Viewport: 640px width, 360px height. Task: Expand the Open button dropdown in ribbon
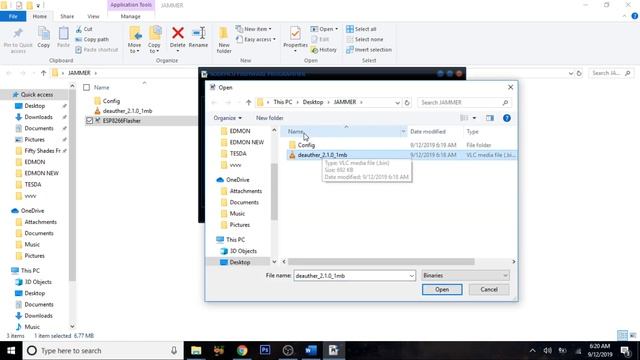pos(336,29)
